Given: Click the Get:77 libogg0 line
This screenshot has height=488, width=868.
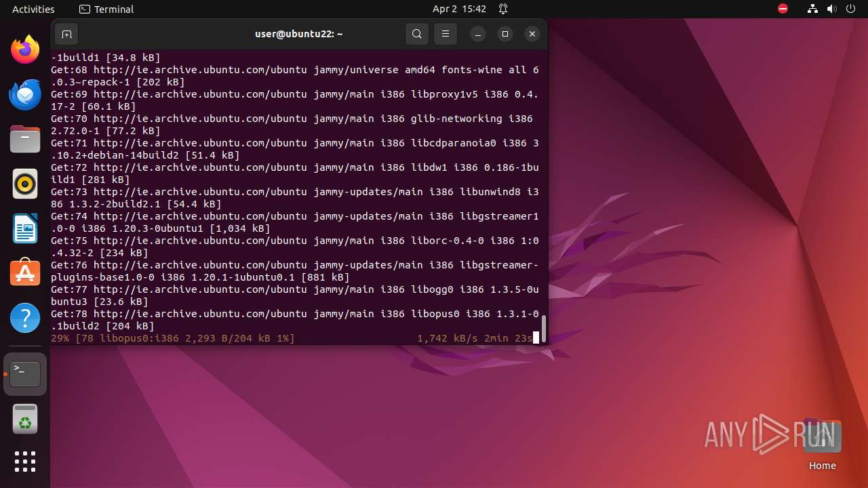Looking at the screenshot, I should pyautogui.click(x=295, y=296).
